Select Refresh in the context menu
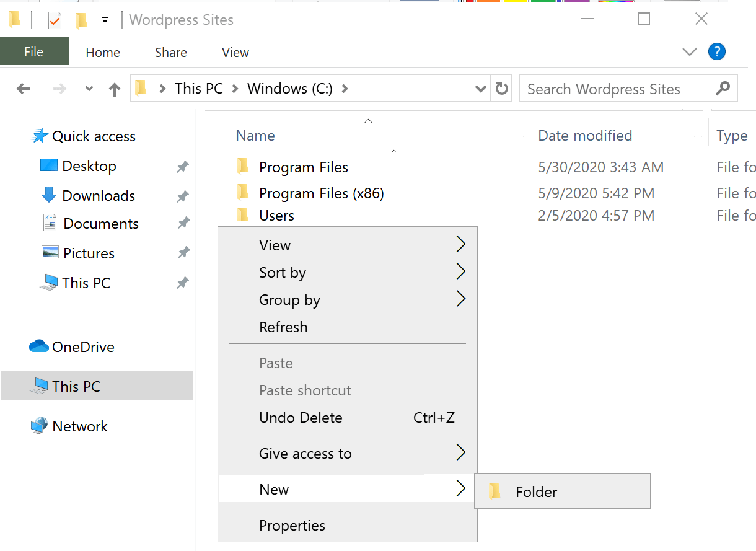Screen dimensions: 756x551 click(x=283, y=327)
